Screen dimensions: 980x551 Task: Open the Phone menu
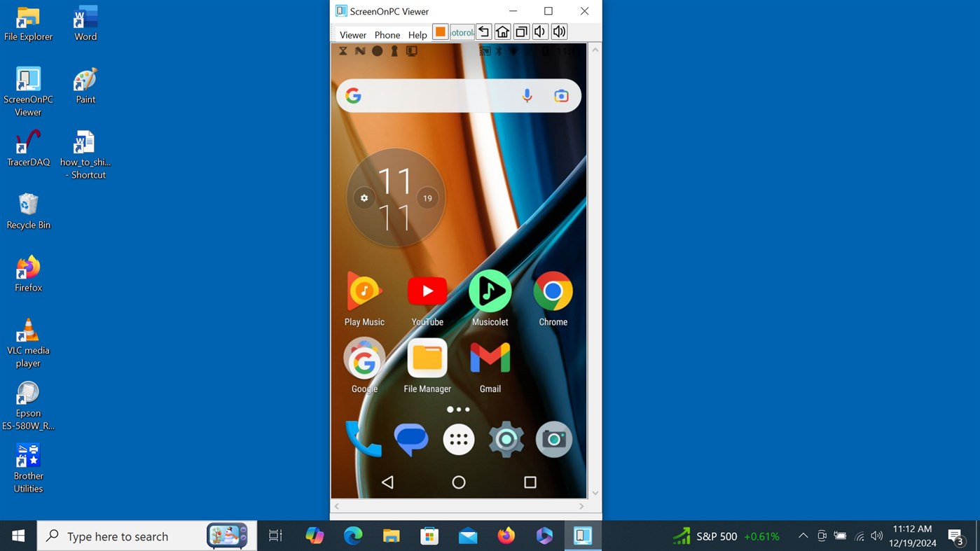pyautogui.click(x=387, y=34)
